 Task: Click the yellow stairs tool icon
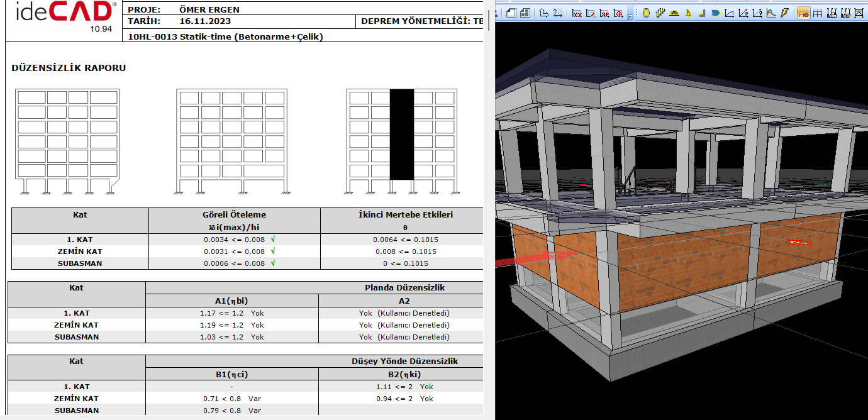coord(660,13)
